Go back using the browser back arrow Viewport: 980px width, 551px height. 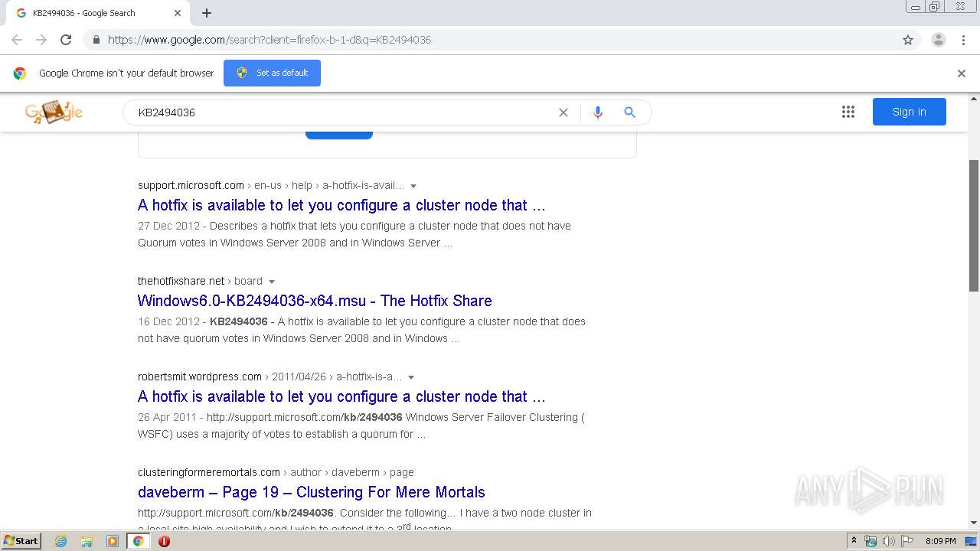tap(17, 40)
